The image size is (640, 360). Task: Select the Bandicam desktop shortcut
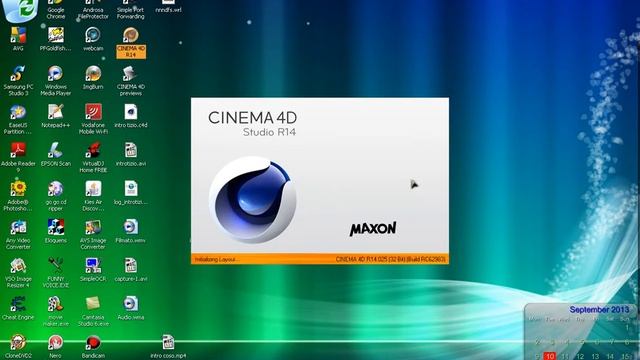coord(93,347)
